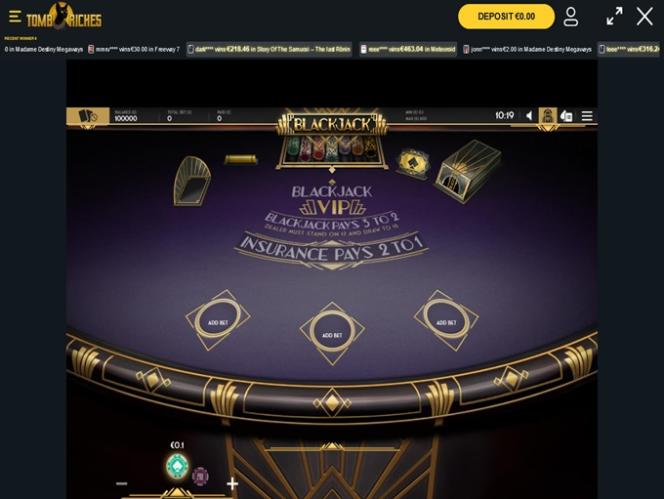Screen dimensions: 664x499
Task: Open the blackjack game hamburger menu
Action: (x=587, y=116)
